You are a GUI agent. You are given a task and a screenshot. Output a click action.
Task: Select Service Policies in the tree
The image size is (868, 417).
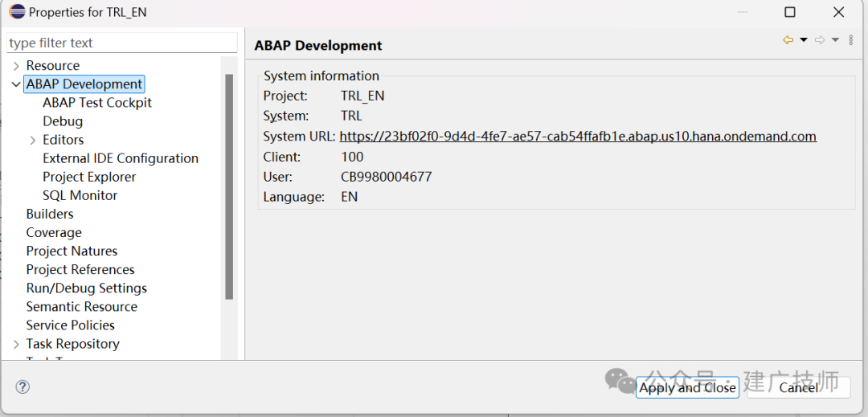pyautogui.click(x=70, y=325)
